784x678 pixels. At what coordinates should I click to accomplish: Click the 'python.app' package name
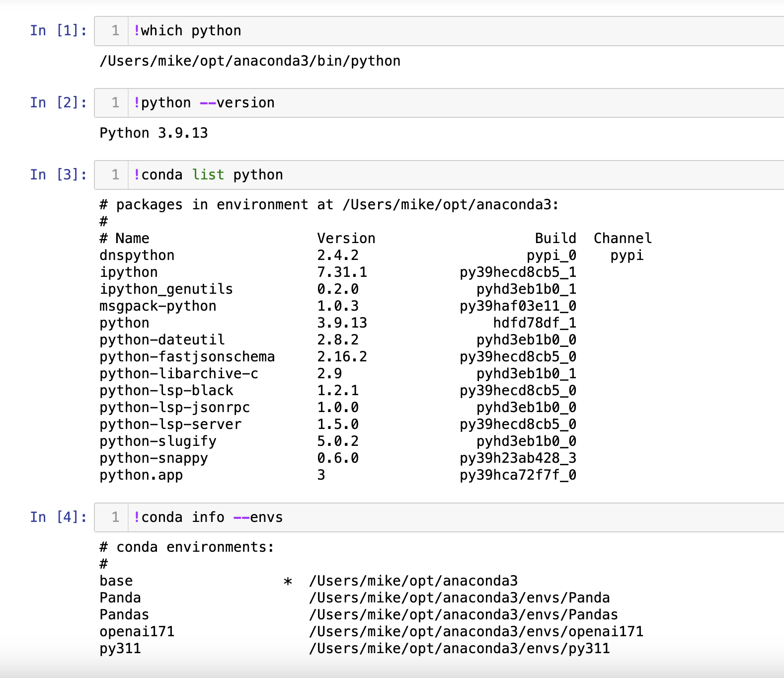[141, 475]
